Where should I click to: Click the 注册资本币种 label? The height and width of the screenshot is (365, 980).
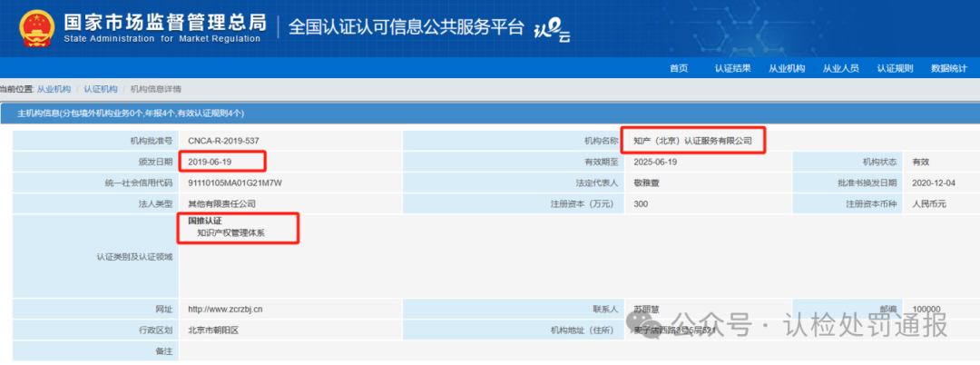(x=870, y=203)
